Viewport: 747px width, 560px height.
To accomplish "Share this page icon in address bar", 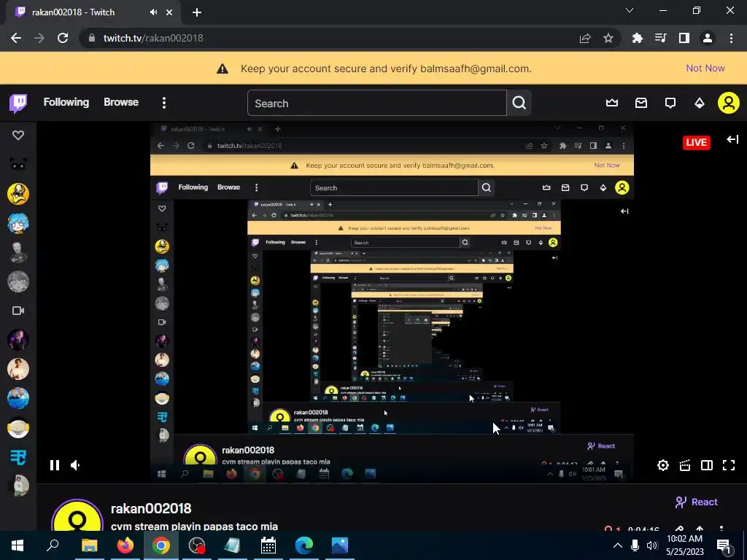I will [585, 38].
